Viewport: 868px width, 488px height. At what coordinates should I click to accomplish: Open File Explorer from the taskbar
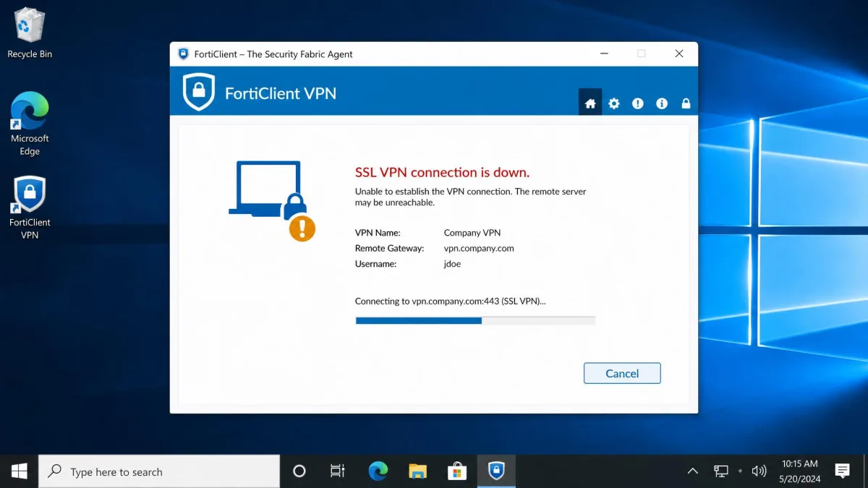(417, 471)
